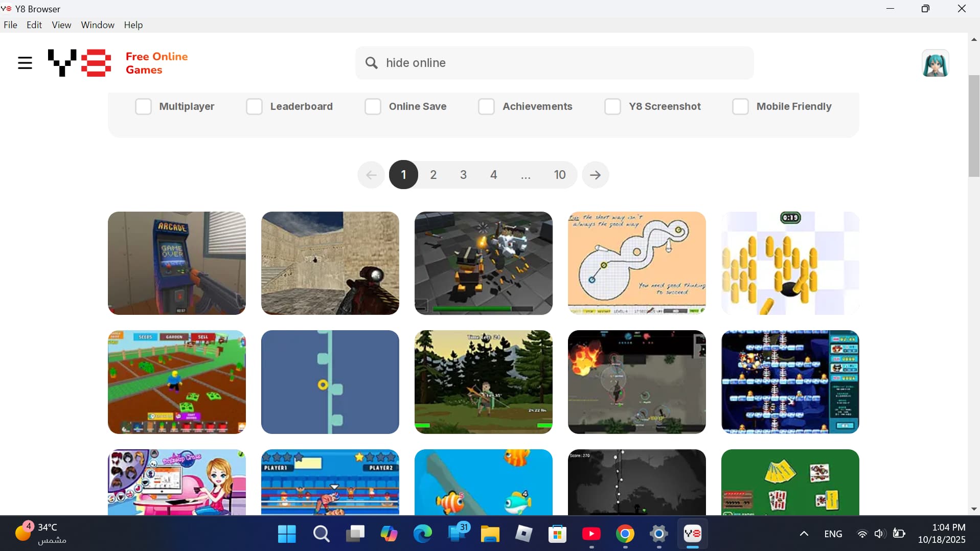Open the user profile avatar
Image resolution: width=980 pixels, height=551 pixels.
[x=935, y=63]
